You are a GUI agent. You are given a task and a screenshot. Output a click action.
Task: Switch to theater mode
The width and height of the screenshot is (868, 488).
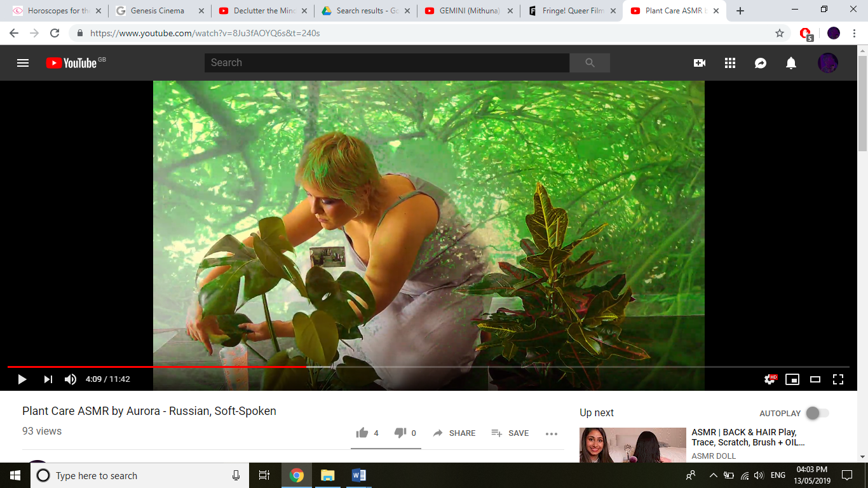click(815, 379)
